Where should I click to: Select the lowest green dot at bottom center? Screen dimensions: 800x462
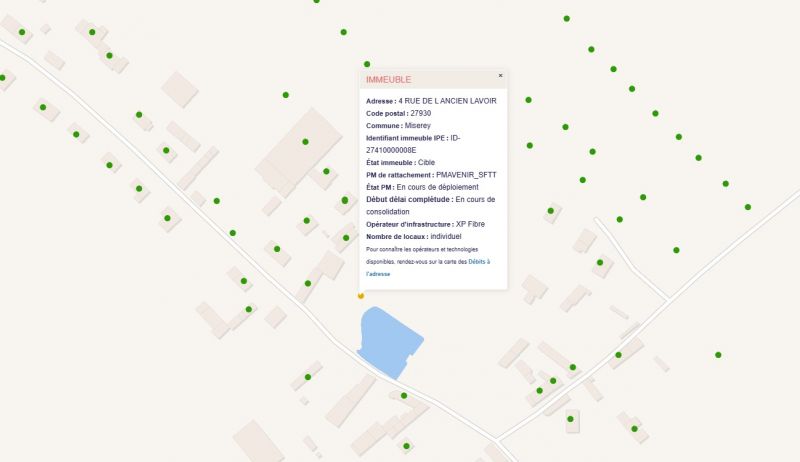point(406,446)
